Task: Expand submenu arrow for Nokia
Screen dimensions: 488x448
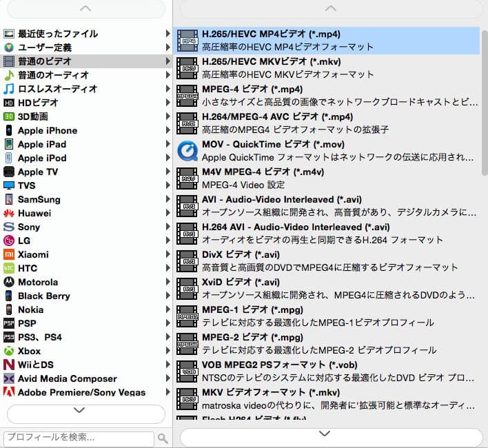Action: click(x=168, y=309)
